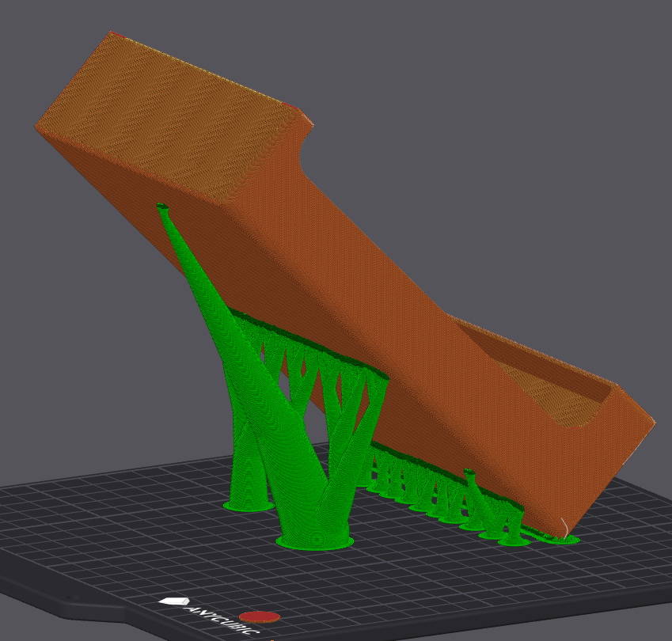This screenshot has height=641, width=672.
Task: Click the ANYCUBIC text on the bed
Action: click(223, 620)
